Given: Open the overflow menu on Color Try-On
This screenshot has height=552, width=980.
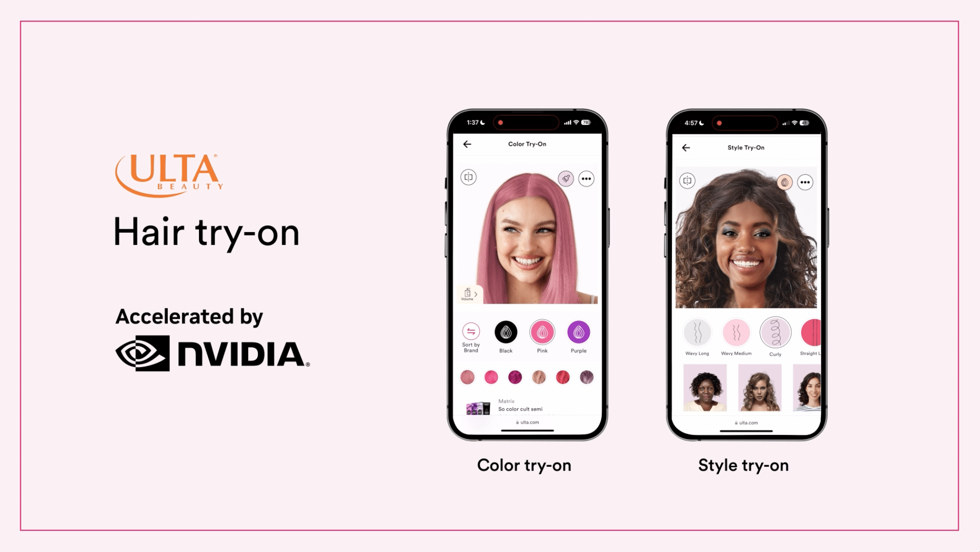Looking at the screenshot, I should [586, 177].
